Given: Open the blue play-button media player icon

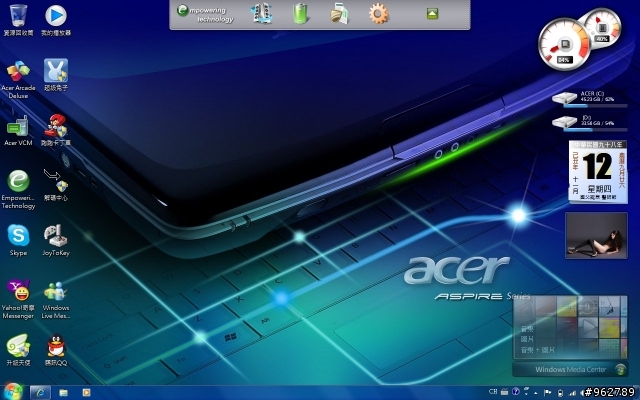Looking at the screenshot, I should click(56, 19).
